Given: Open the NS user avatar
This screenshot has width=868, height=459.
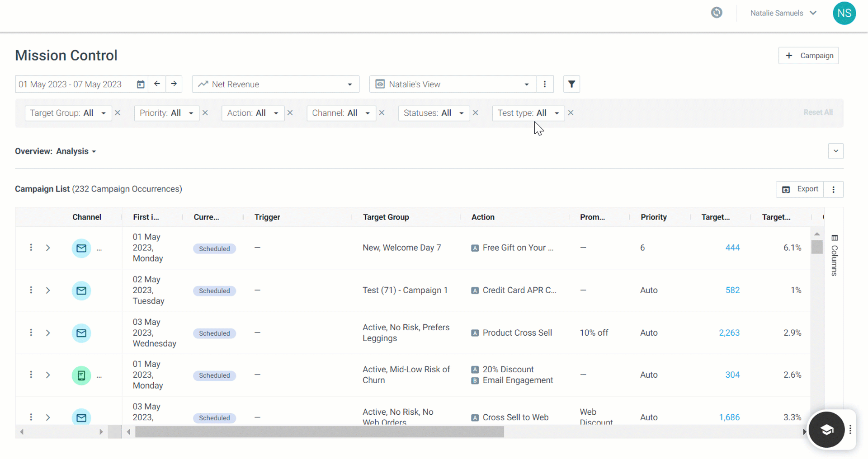Looking at the screenshot, I should [x=844, y=13].
